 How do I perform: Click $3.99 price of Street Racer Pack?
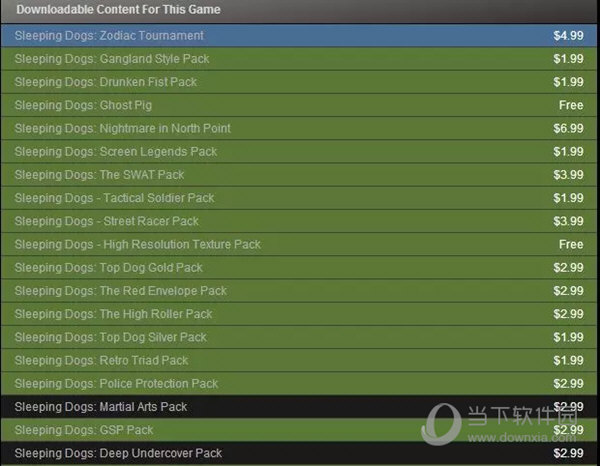click(568, 221)
